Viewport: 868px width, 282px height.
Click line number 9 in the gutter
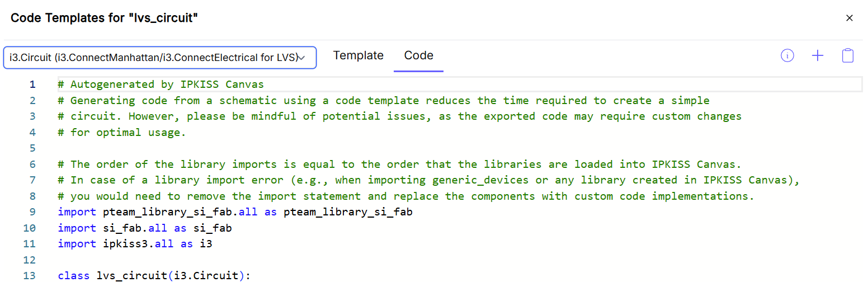(32, 212)
